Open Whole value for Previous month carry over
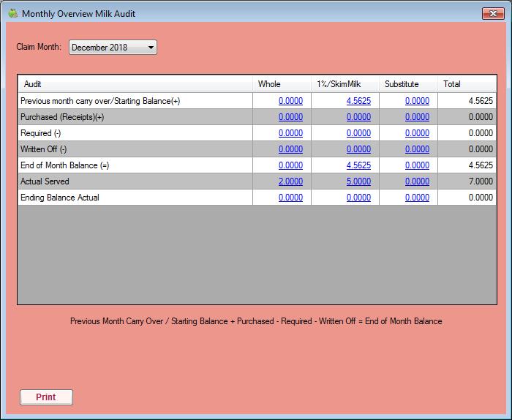This screenshot has height=420, width=512. coord(290,101)
